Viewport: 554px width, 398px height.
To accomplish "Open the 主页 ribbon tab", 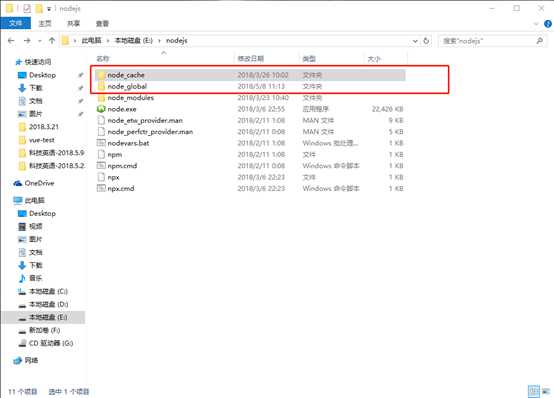I will click(45, 23).
